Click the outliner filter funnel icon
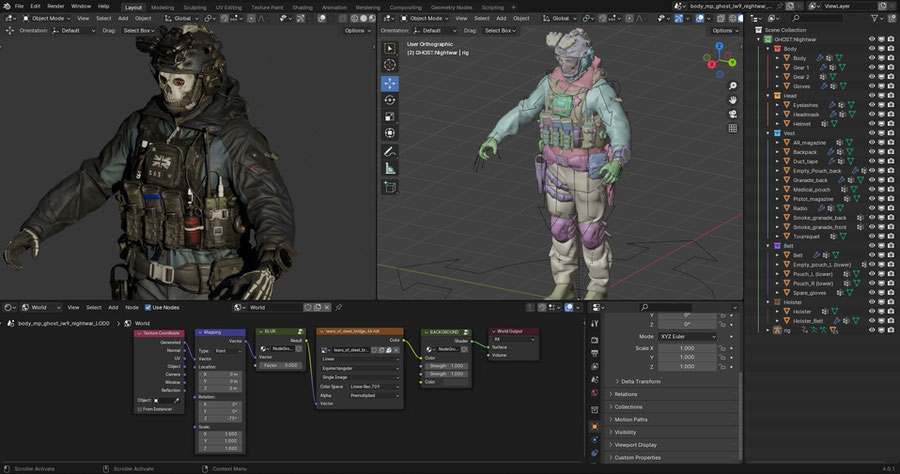Image resolution: width=900 pixels, height=474 pixels. 875,18
